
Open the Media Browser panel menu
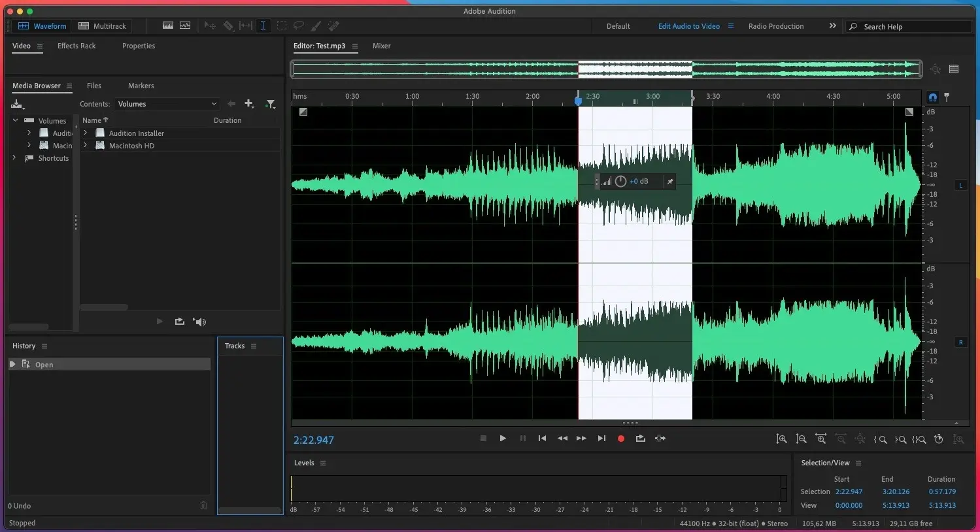click(69, 86)
